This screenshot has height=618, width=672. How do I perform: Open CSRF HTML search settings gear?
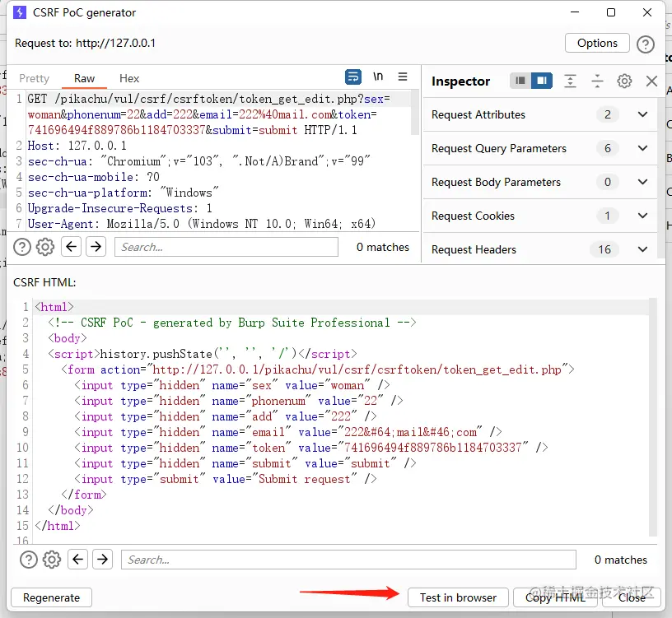pyautogui.click(x=51, y=560)
